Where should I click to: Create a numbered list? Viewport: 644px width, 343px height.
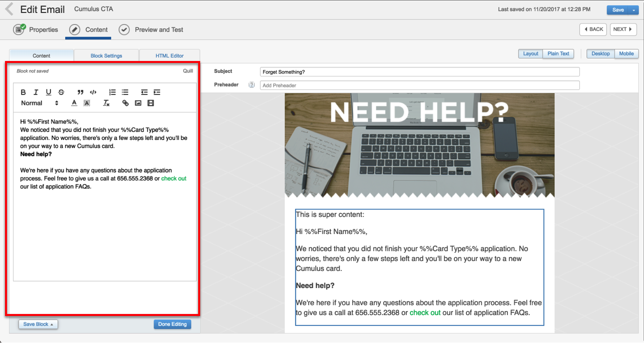click(x=113, y=92)
